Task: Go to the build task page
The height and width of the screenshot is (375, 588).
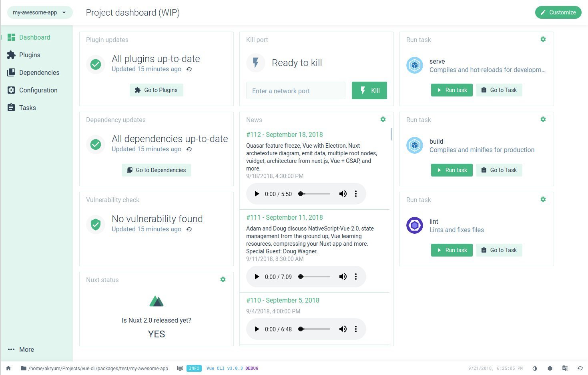Action: point(499,170)
